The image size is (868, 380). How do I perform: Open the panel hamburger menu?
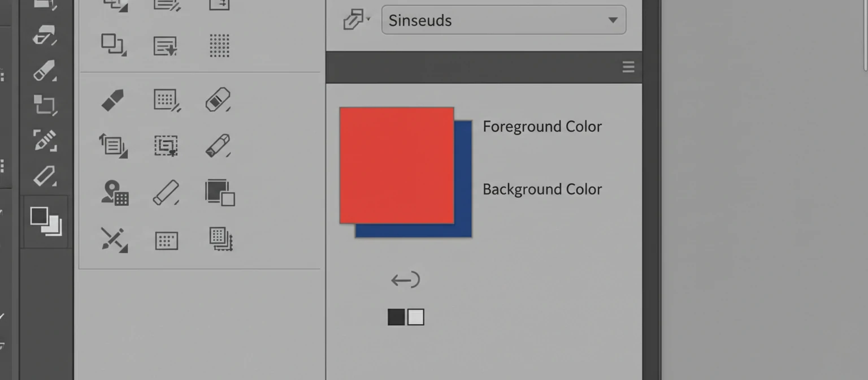coord(628,67)
